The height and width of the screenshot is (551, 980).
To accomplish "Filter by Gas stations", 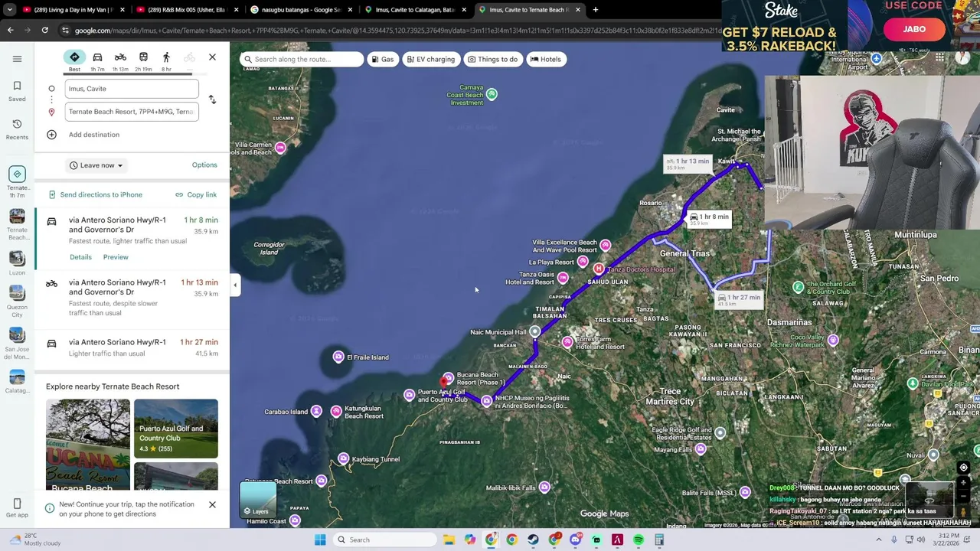I will [383, 59].
